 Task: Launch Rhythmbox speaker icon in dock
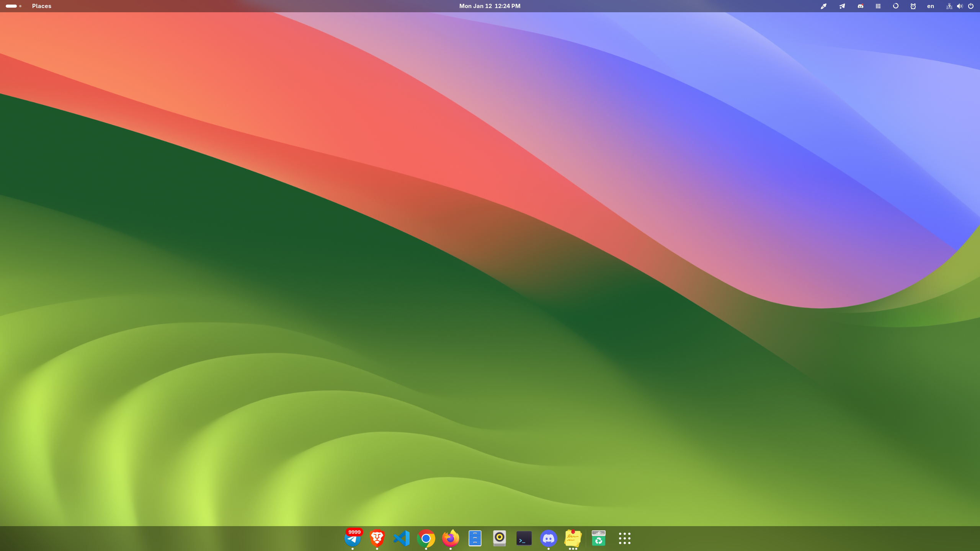[x=500, y=538]
